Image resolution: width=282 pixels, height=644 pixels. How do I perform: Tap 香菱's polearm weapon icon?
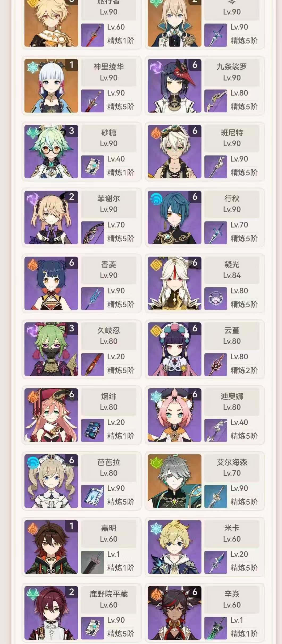[92, 299]
